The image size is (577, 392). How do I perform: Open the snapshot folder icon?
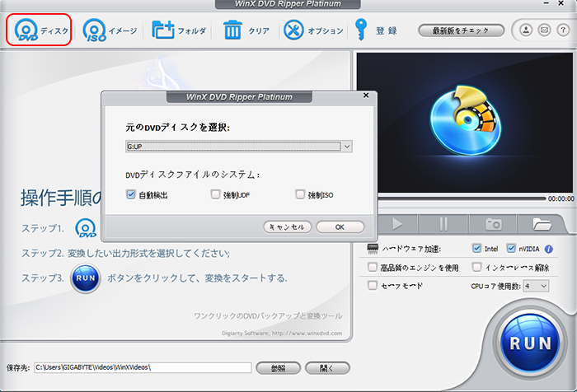pyautogui.click(x=542, y=223)
